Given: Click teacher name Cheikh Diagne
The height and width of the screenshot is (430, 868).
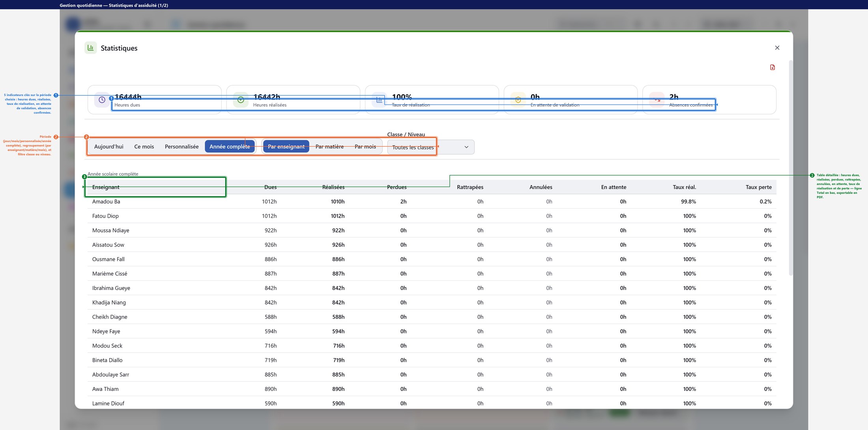Looking at the screenshot, I should pyautogui.click(x=110, y=317).
